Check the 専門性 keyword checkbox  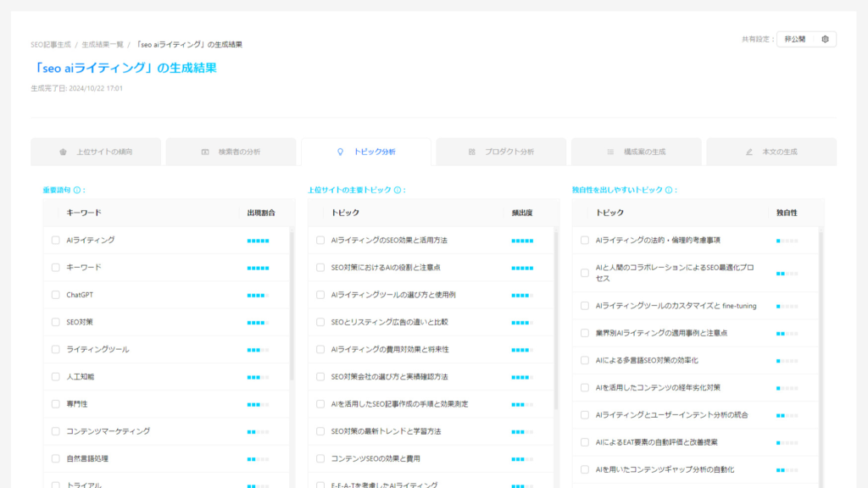55,404
